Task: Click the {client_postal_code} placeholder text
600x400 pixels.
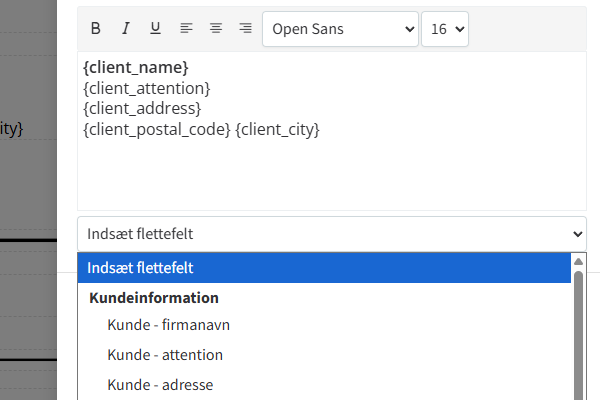Action: tap(157, 129)
